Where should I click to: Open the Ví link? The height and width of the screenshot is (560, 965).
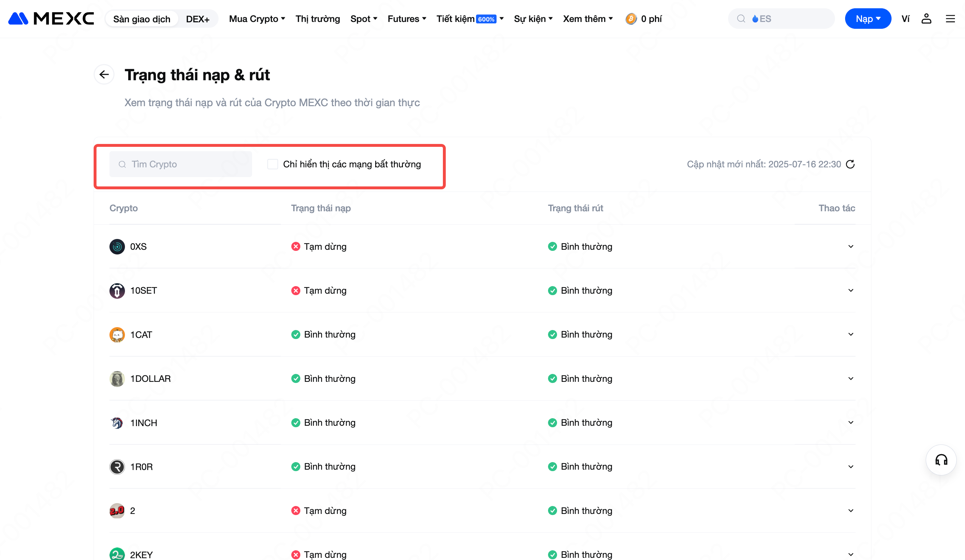click(905, 19)
